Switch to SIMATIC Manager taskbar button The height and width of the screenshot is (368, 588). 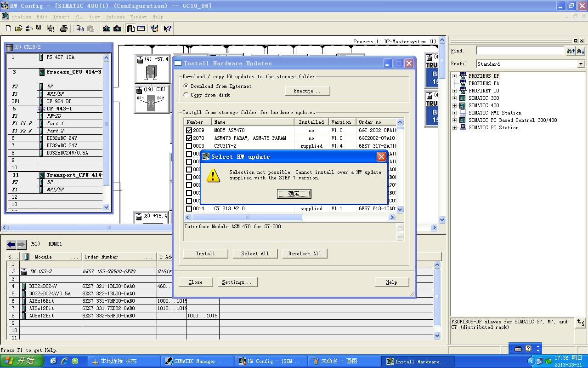click(198, 361)
